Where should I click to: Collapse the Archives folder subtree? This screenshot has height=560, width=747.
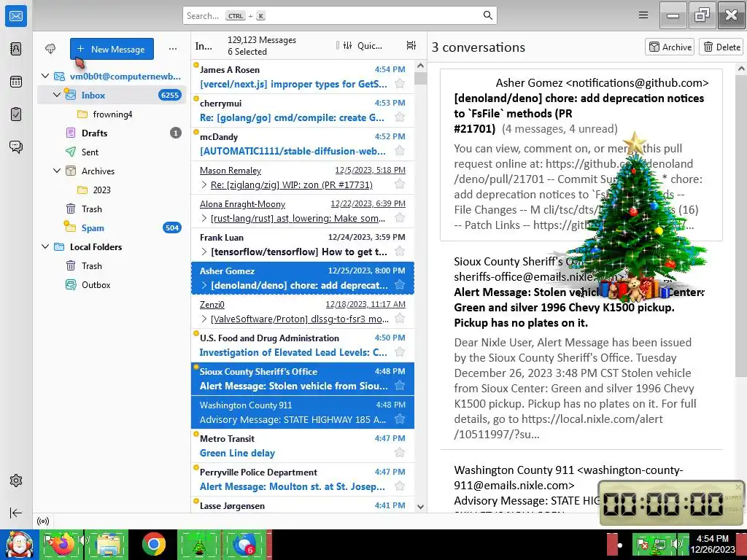coord(57,171)
